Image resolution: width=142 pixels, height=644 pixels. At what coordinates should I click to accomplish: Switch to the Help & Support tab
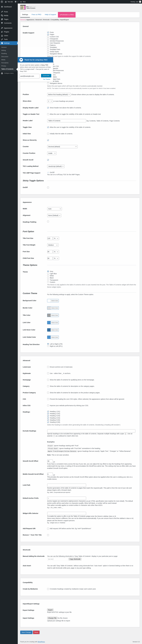click(50, 15)
